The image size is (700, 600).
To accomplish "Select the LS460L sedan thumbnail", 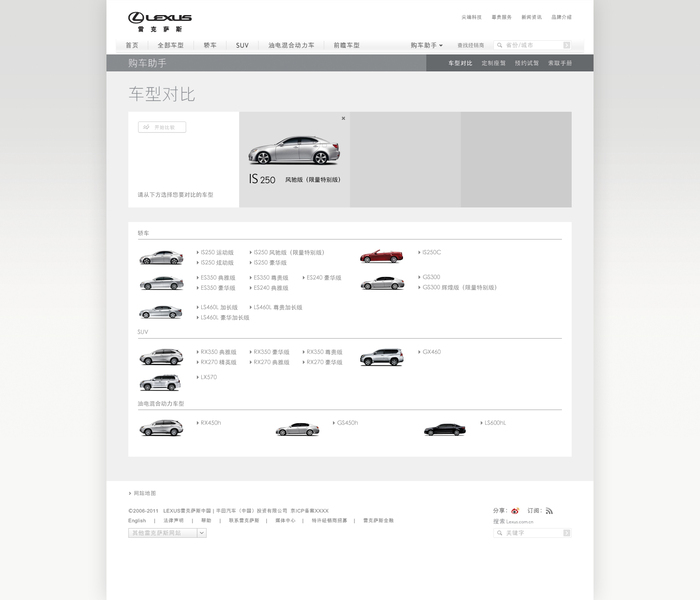I will 160,312.
